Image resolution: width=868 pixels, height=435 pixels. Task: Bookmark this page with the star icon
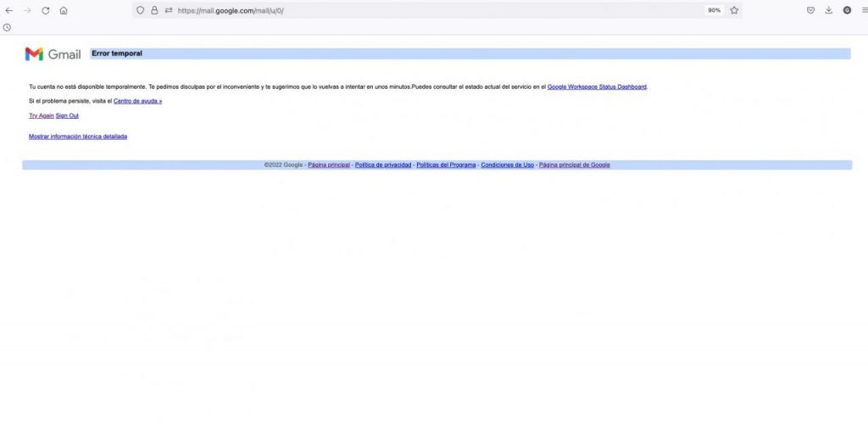734,10
